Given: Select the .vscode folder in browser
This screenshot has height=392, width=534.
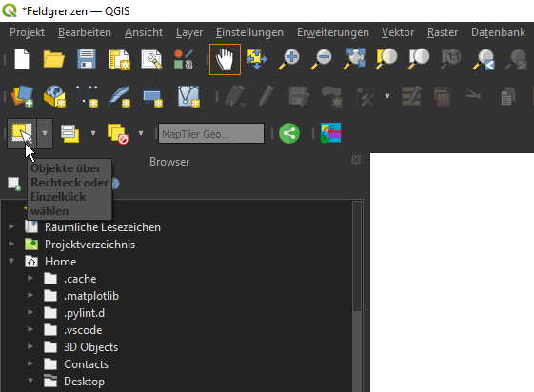Looking at the screenshot, I should pos(83,330).
